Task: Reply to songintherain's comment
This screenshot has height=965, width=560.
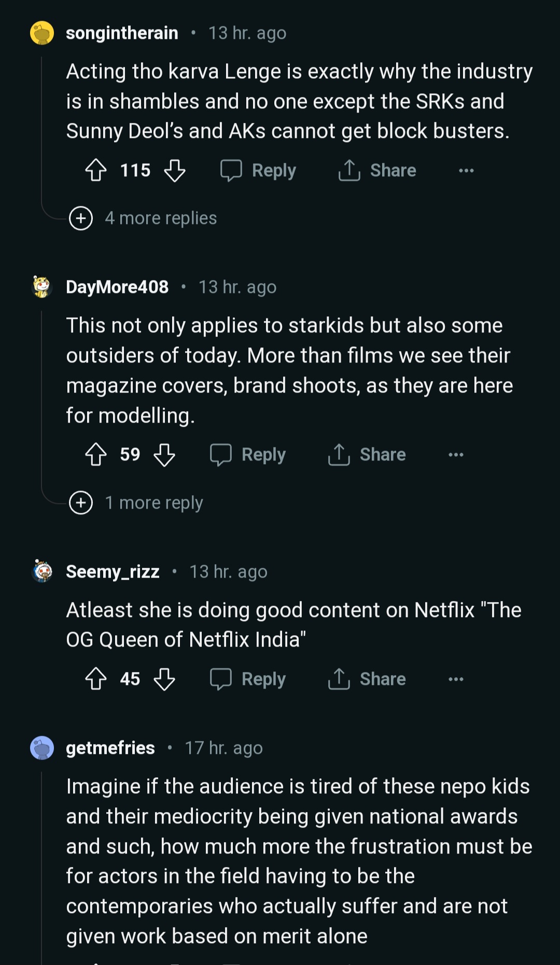Action: click(258, 170)
